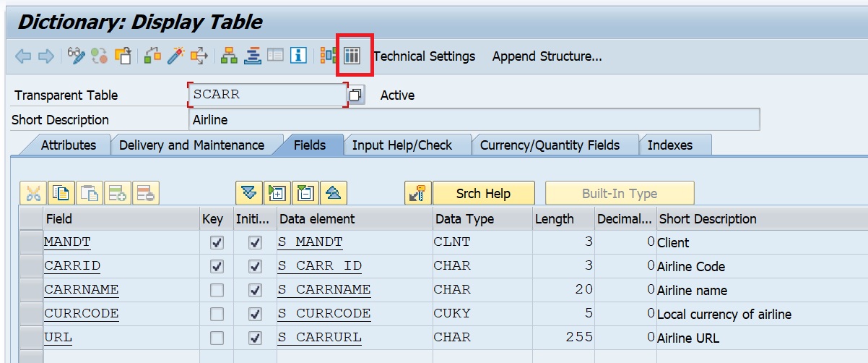The image size is (868, 363).
Task: Toggle Key checkbox for CARRID
Action: coord(216,267)
